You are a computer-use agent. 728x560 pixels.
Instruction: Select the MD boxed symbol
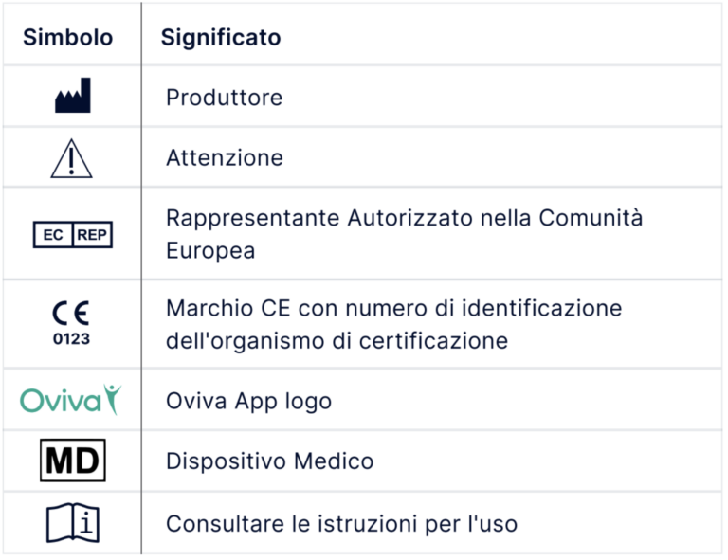pos(73,461)
